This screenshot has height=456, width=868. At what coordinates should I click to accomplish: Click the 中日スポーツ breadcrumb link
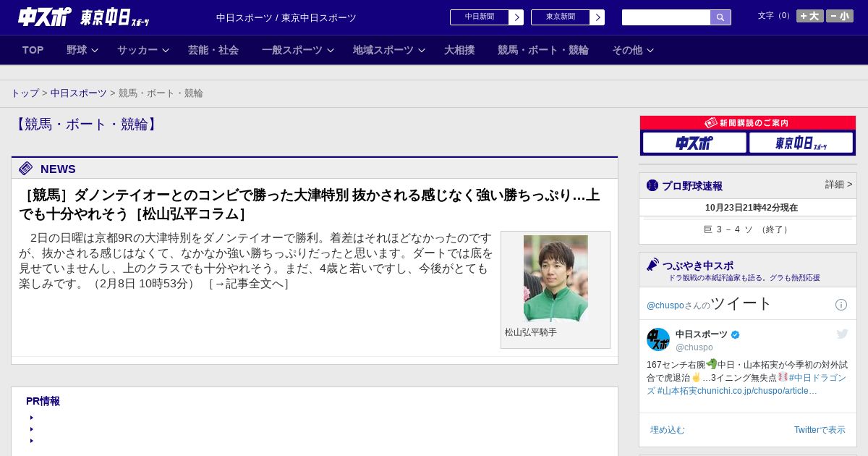tap(79, 93)
